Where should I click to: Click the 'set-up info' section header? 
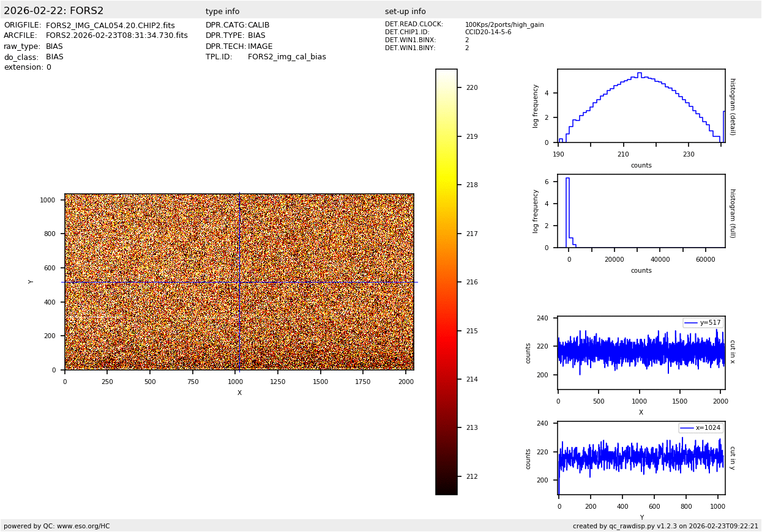click(x=405, y=12)
